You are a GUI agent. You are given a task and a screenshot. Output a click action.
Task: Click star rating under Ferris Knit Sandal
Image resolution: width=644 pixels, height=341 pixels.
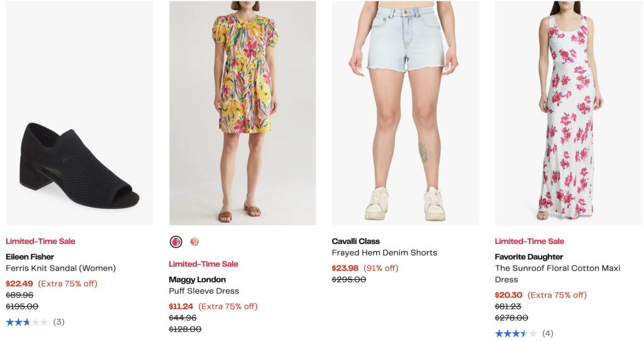click(26, 322)
